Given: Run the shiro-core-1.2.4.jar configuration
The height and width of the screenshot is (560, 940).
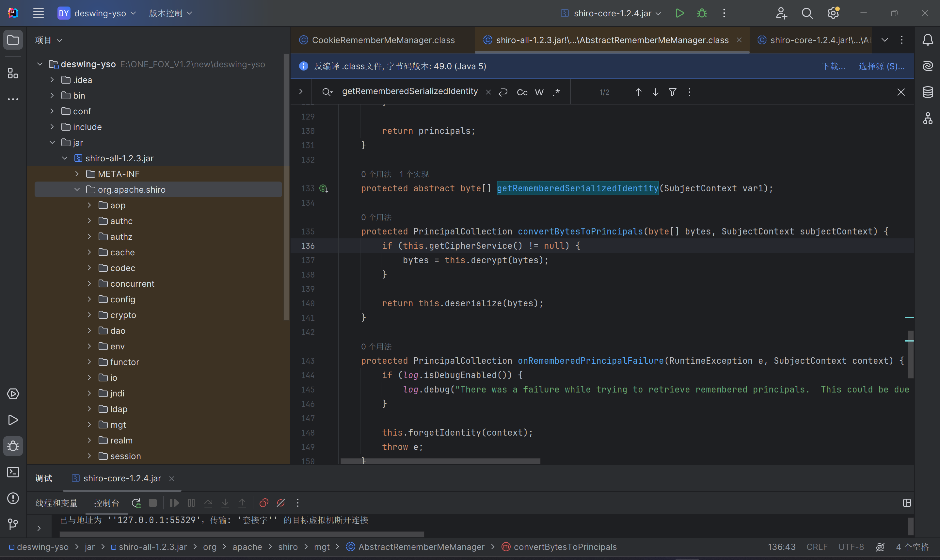Looking at the screenshot, I should (679, 13).
